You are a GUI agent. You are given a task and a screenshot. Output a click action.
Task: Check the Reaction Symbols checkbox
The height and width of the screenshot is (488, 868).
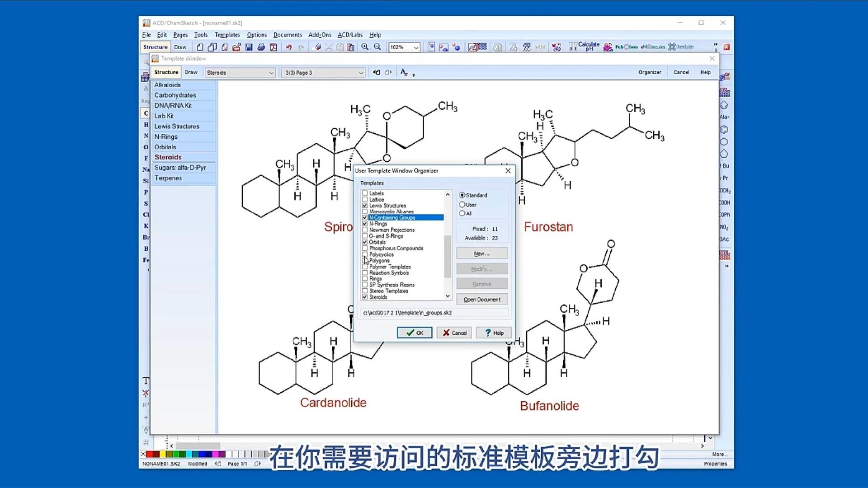click(x=365, y=273)
